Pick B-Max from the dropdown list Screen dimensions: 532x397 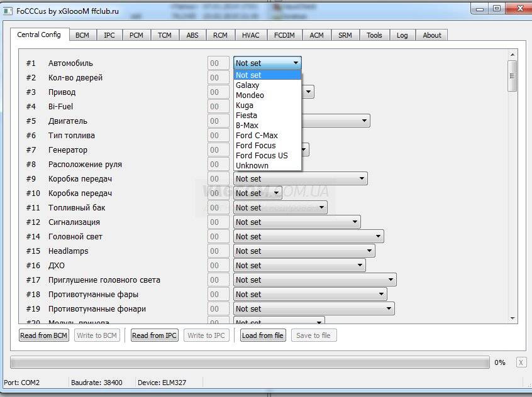coord(267,126)
